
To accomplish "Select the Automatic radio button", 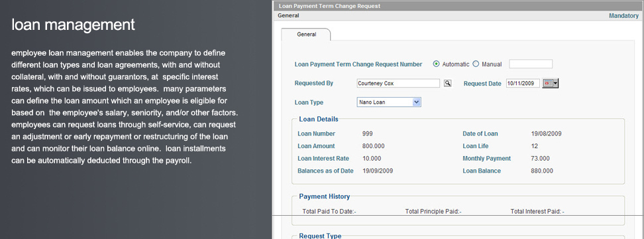I will click(436, 64).
